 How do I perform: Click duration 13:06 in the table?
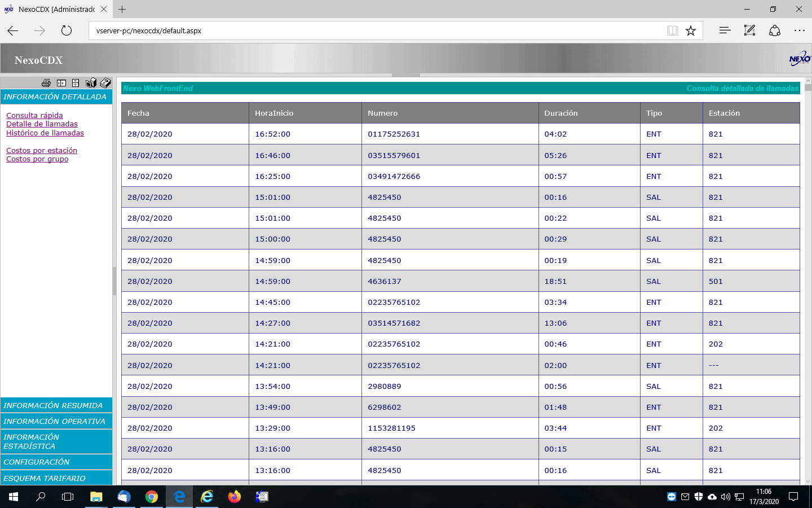click(x=555, y=323)
